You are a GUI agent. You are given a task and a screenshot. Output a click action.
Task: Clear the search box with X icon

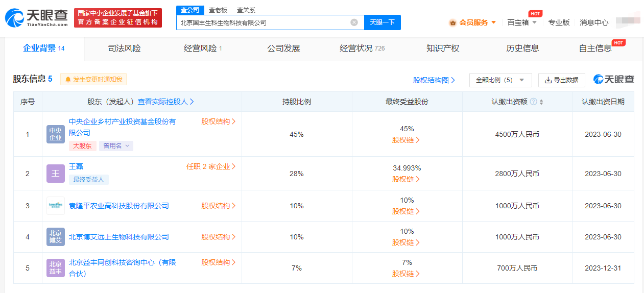354,22
